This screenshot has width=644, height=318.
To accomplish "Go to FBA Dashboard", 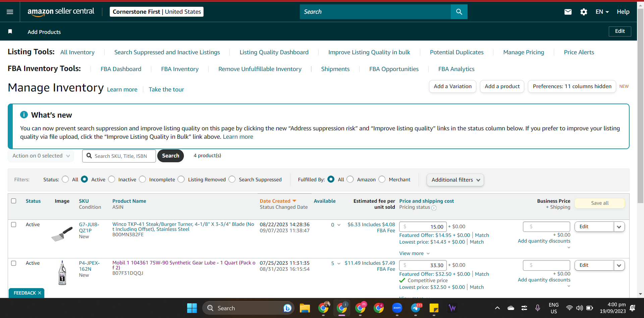I will (121, 69).
